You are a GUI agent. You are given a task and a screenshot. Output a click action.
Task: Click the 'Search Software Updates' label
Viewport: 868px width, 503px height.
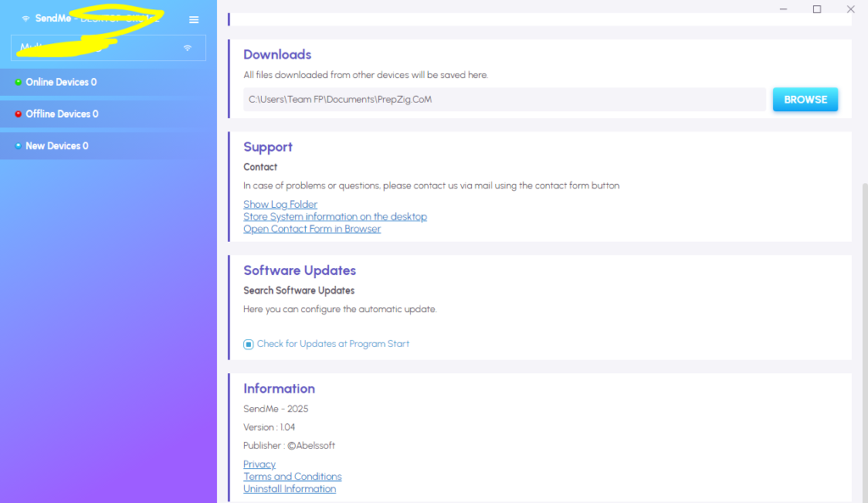[x=299, y=290]
